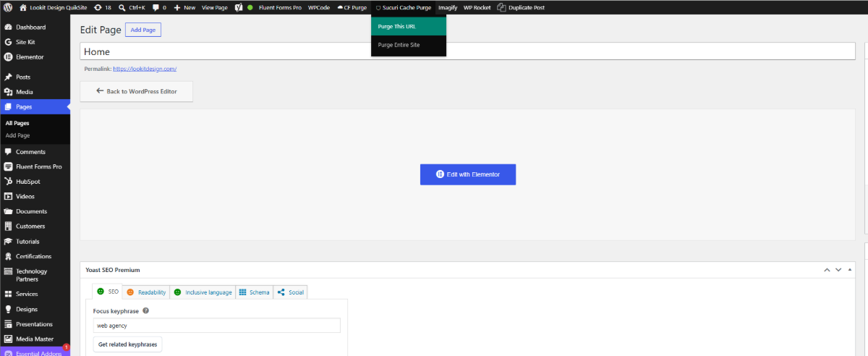Select Pages in the sidebar

[x=35, y=107]
